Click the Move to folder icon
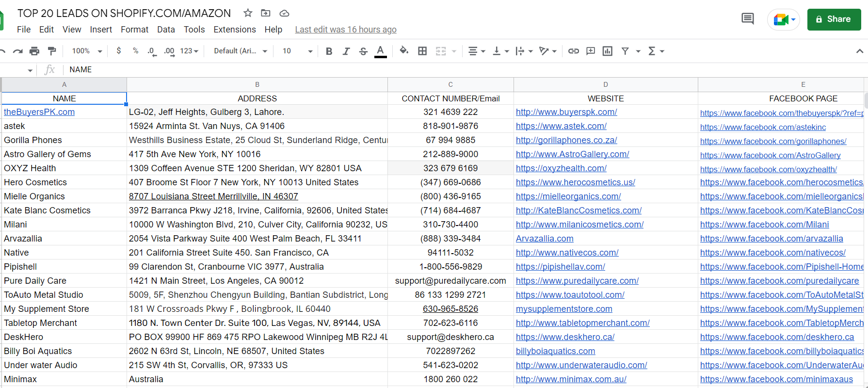 coord(266,13)
